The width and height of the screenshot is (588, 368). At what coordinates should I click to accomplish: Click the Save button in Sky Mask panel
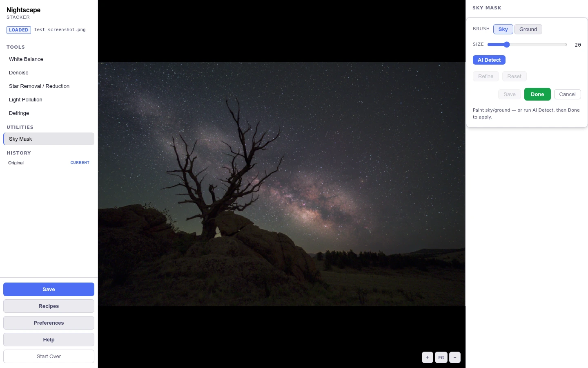click(x=510, y=94)
